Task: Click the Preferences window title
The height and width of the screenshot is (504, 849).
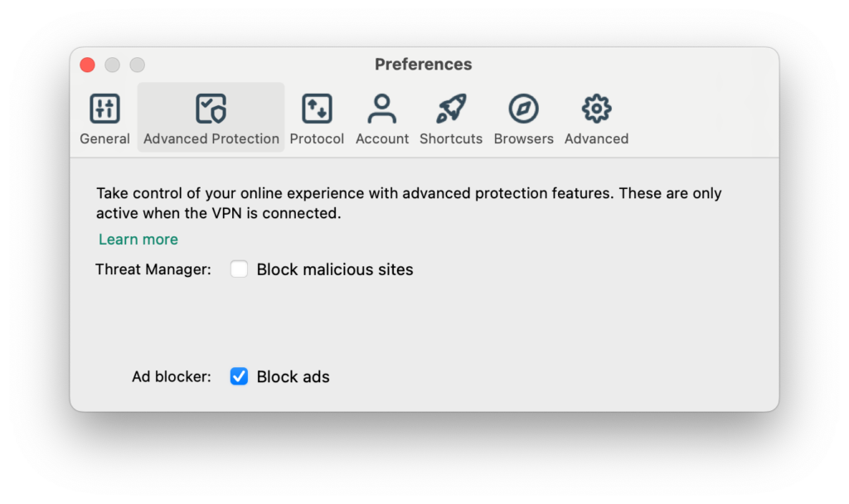Action: pos(423,65)
